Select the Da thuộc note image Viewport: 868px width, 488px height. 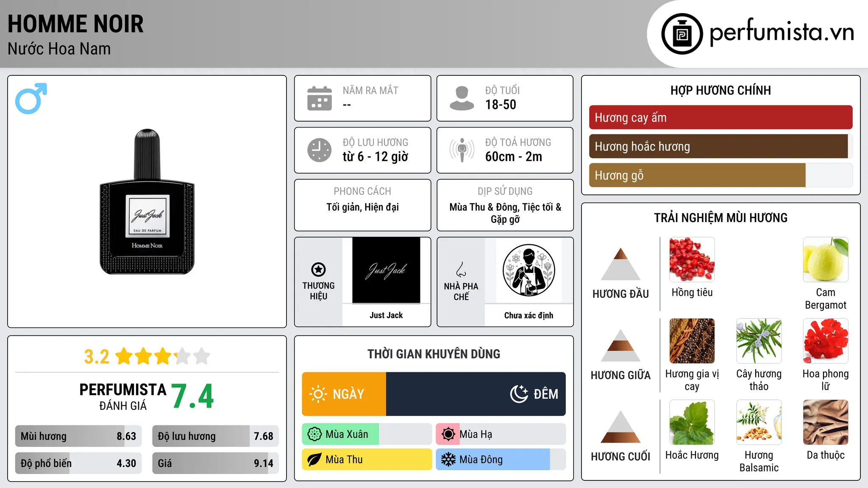826,422
